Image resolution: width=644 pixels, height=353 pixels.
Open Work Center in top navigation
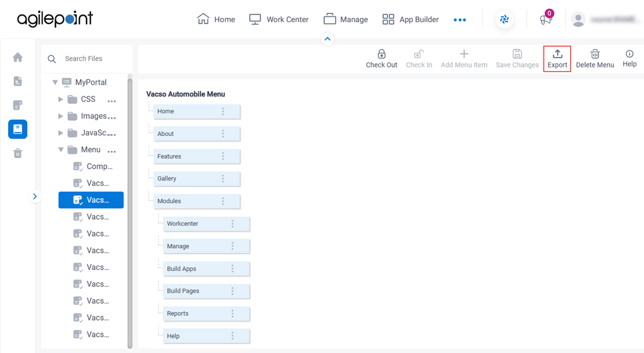coord(279,20)
